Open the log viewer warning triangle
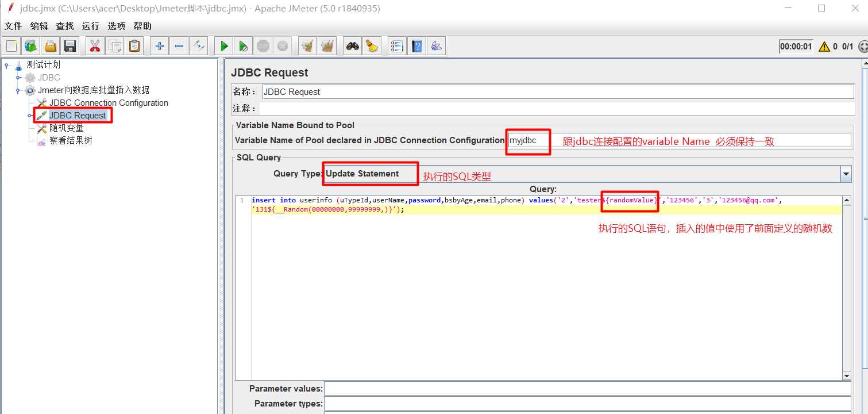The width and height of the screenshot is (868, 414). 824,47
